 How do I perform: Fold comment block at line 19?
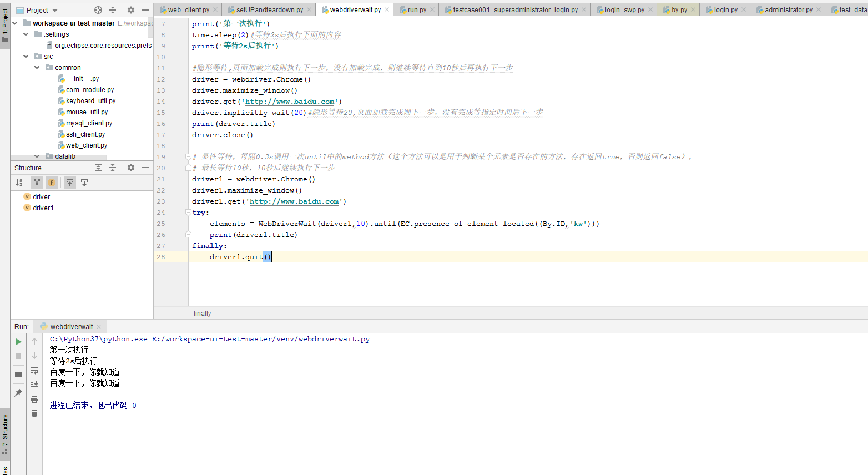coord(188,157)
